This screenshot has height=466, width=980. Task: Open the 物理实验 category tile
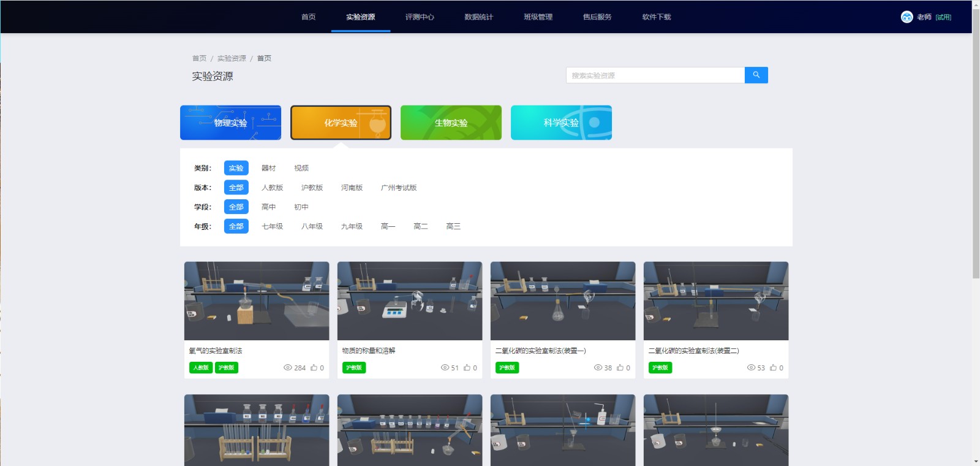(230, 123)
